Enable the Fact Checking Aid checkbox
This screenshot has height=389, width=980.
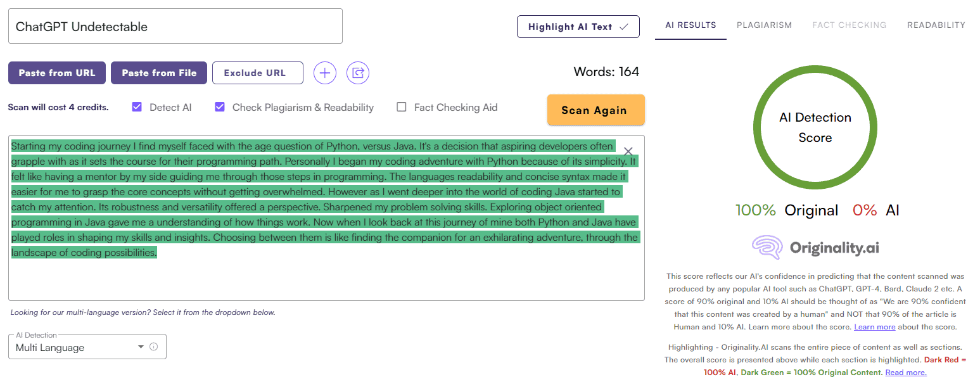(x=402, y=107)
